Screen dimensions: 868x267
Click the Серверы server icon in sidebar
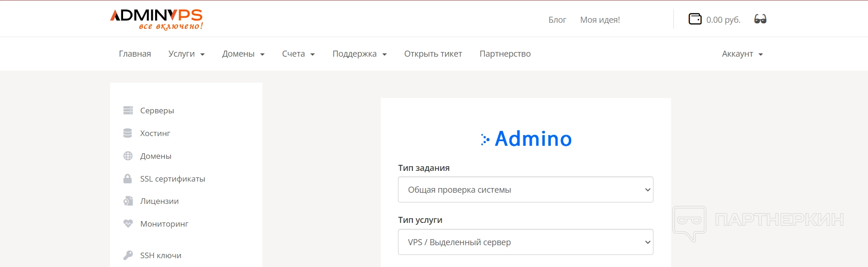coord(128,111)
